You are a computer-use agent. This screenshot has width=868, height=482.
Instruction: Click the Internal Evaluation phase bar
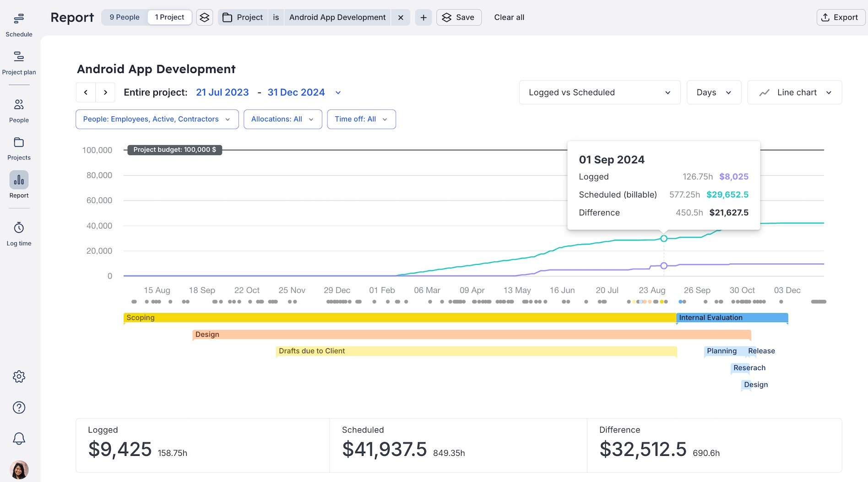click(x=732, y=318)
